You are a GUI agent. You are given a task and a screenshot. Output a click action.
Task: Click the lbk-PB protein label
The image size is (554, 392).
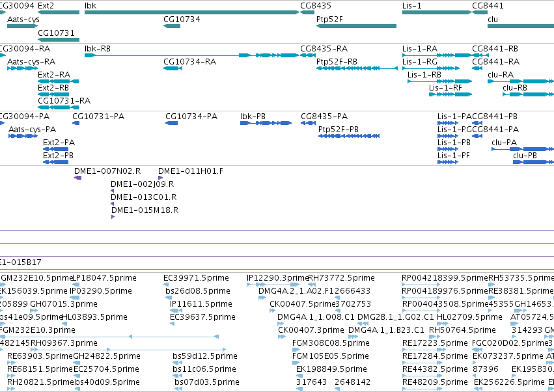[253, 117]
